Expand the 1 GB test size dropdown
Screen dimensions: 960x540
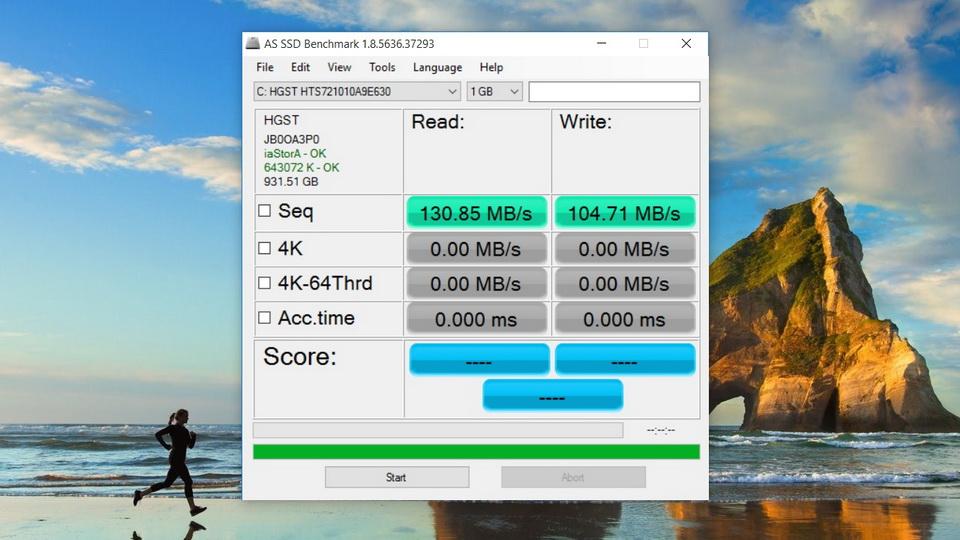pos(495,92)
